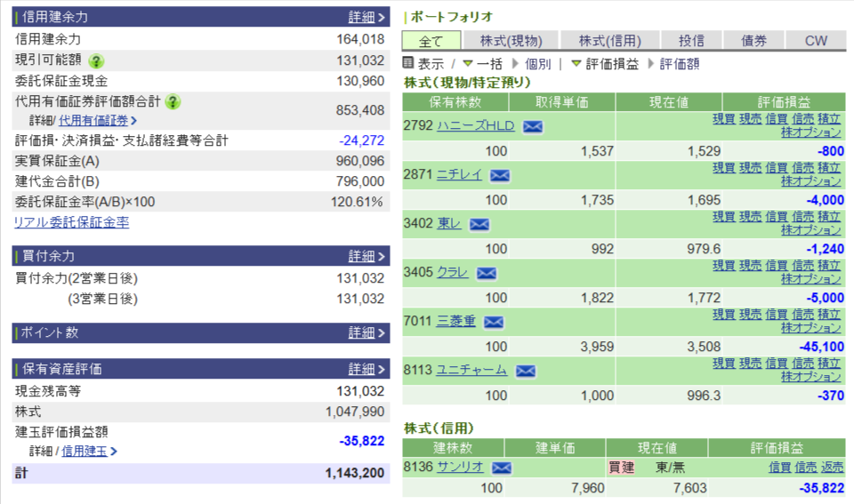Select the 評価損益 view option
Screen dimensions: 854x504
[612, 64]
